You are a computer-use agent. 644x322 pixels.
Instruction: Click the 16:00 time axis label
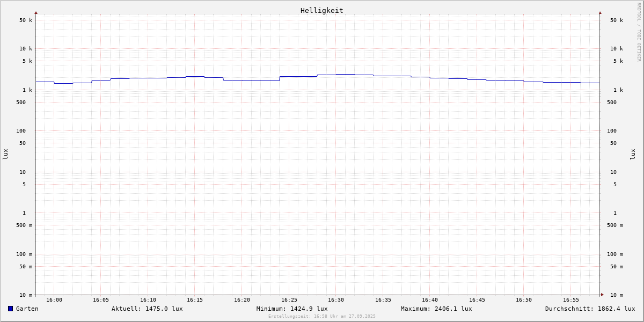click(x=54, y=300)
